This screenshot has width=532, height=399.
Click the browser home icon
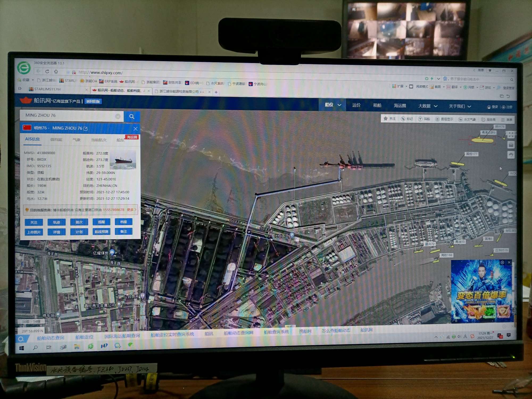(56, 71)
